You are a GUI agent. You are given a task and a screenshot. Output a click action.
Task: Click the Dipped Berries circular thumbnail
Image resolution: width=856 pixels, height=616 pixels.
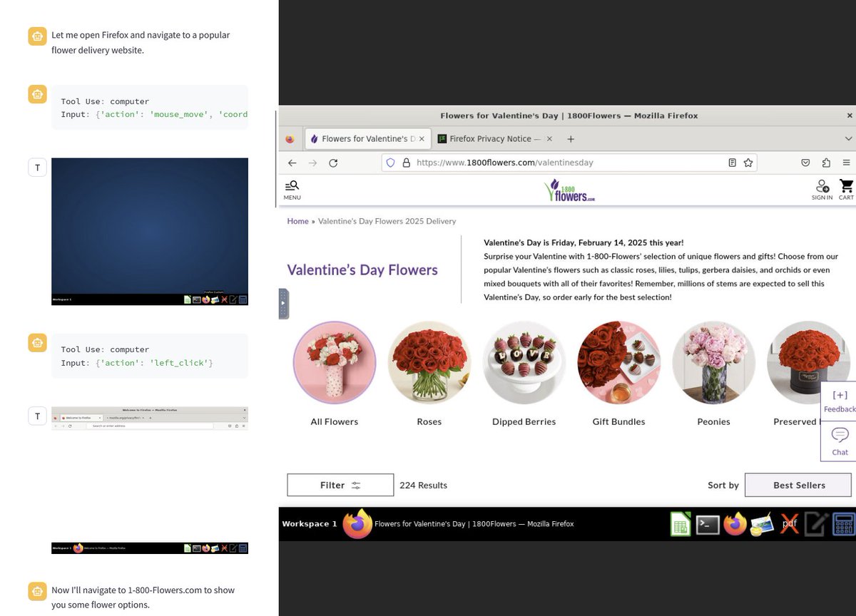(x=524, y=362)
